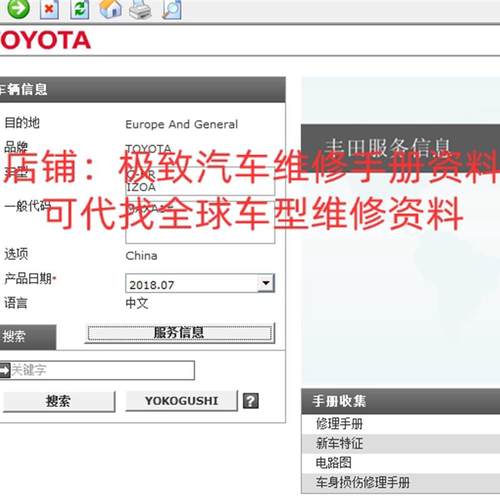
Task: Click the YOKOGUSHI help question mark icon
Action: 251,401
